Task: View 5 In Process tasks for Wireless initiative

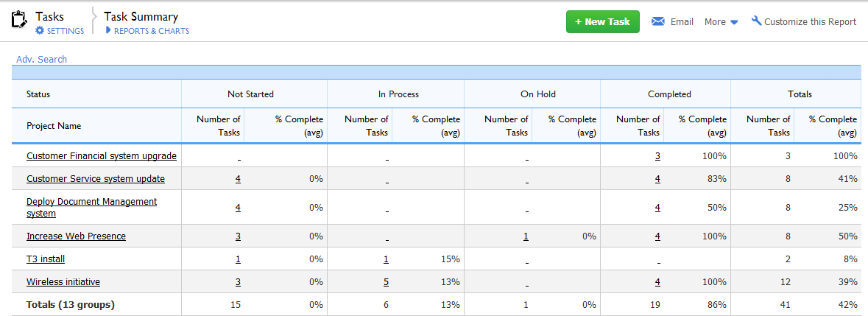Action: [x=386, y=281]
